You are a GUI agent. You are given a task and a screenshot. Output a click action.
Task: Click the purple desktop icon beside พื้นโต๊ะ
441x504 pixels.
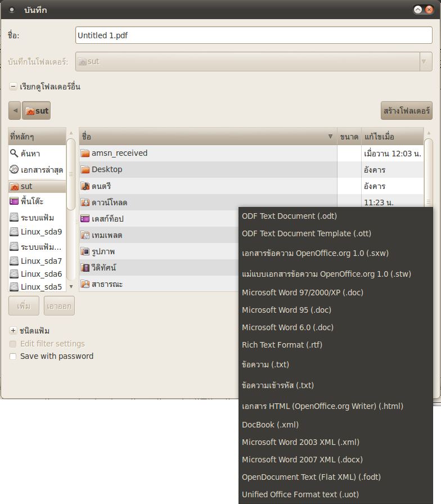tap(14, 201)
